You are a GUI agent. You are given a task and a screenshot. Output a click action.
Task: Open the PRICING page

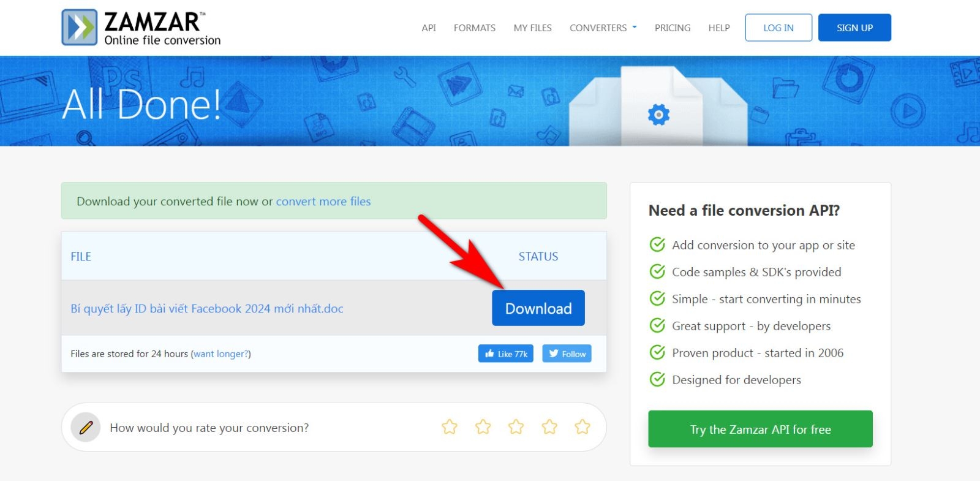[673, 28]
